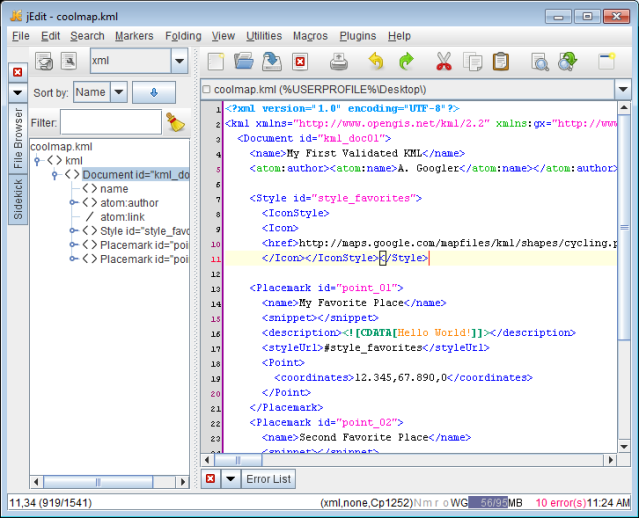Click the Find Next toolbar icon
This screenshot has height=518, width=639.
pos(568,62)
